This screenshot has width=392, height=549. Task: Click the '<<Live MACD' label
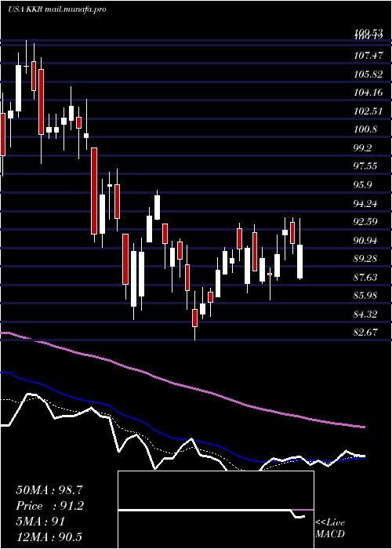(330, 529)
